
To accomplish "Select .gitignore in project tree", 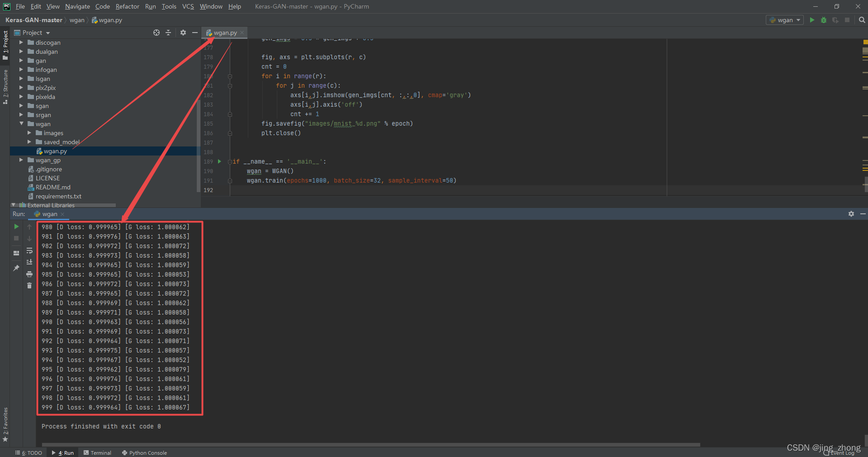I will click(x=49, y=169).
